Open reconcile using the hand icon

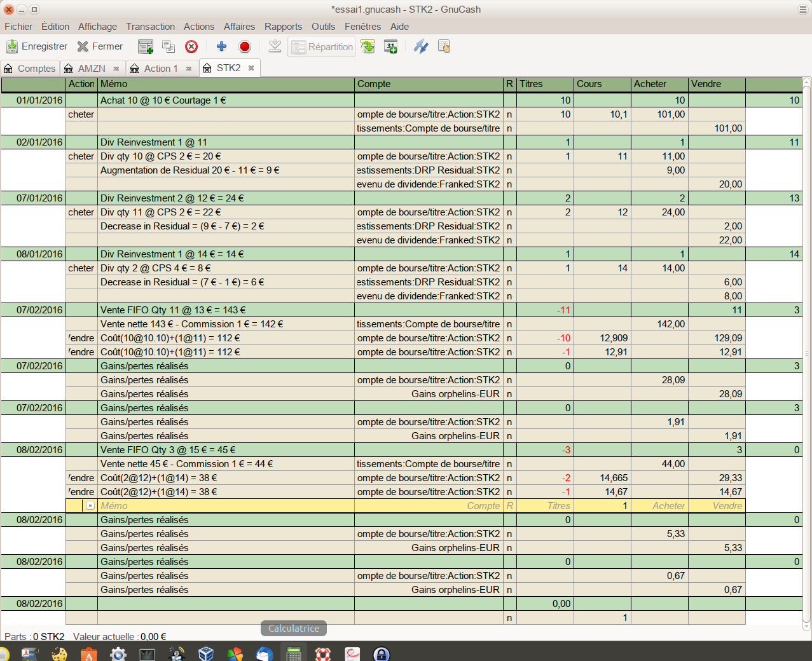[x=444, y=46]
